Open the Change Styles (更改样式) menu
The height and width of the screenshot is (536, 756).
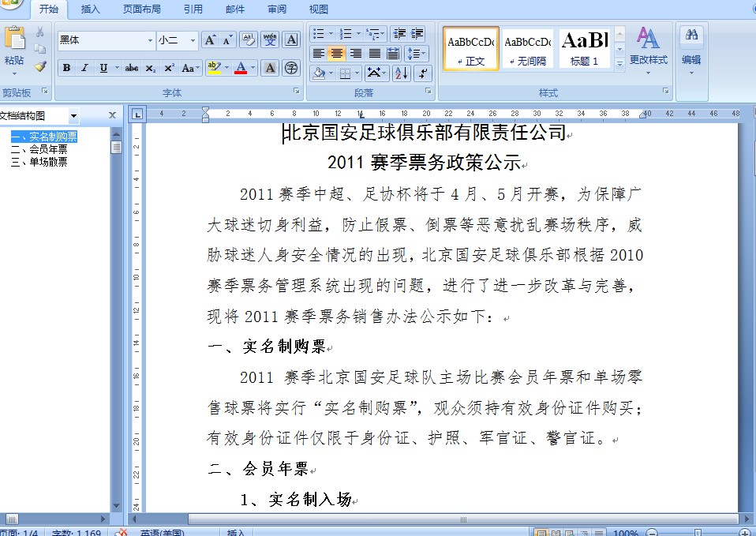tap(648, 51)
